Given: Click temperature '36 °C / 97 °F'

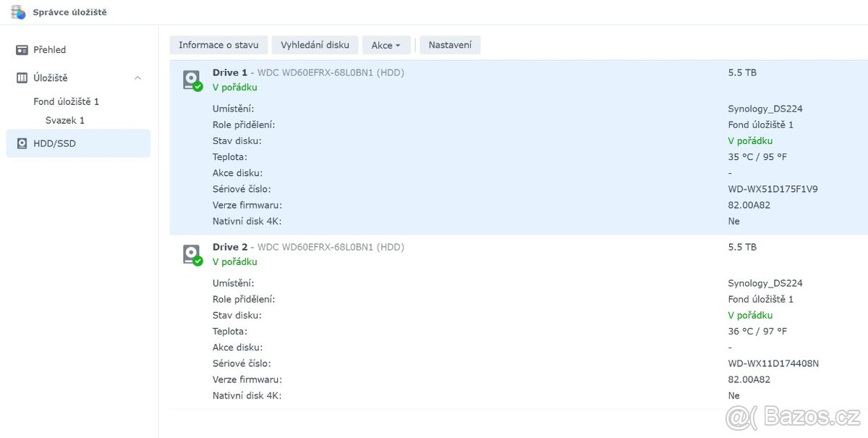Looking at the screenshot, I should (757, 331).
